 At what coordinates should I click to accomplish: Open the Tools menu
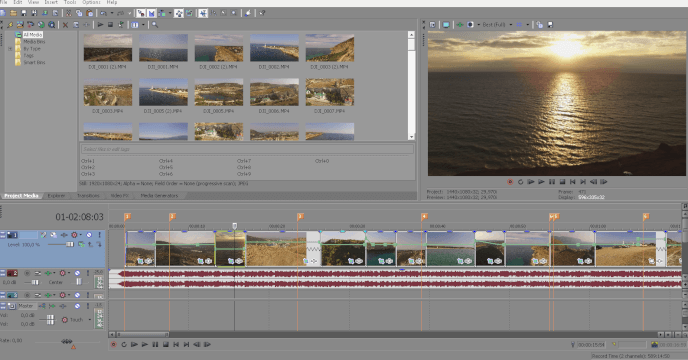click(70, 2)
